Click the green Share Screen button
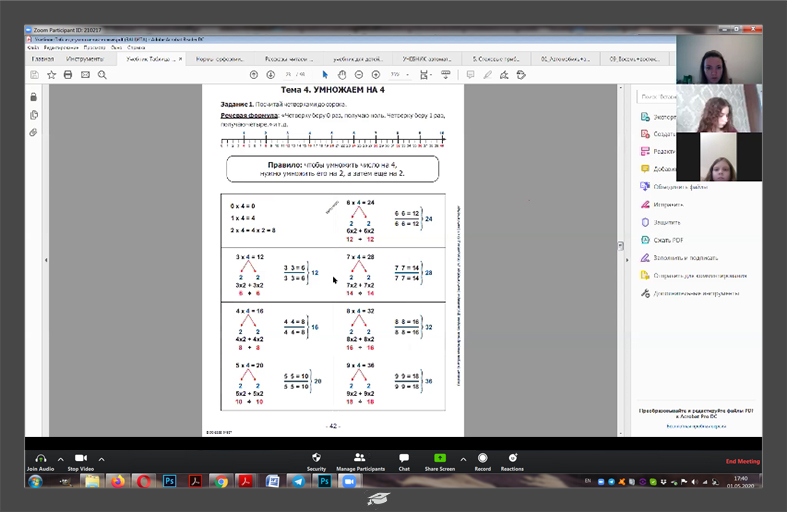 pyautogui.click(x=440, y=462)
